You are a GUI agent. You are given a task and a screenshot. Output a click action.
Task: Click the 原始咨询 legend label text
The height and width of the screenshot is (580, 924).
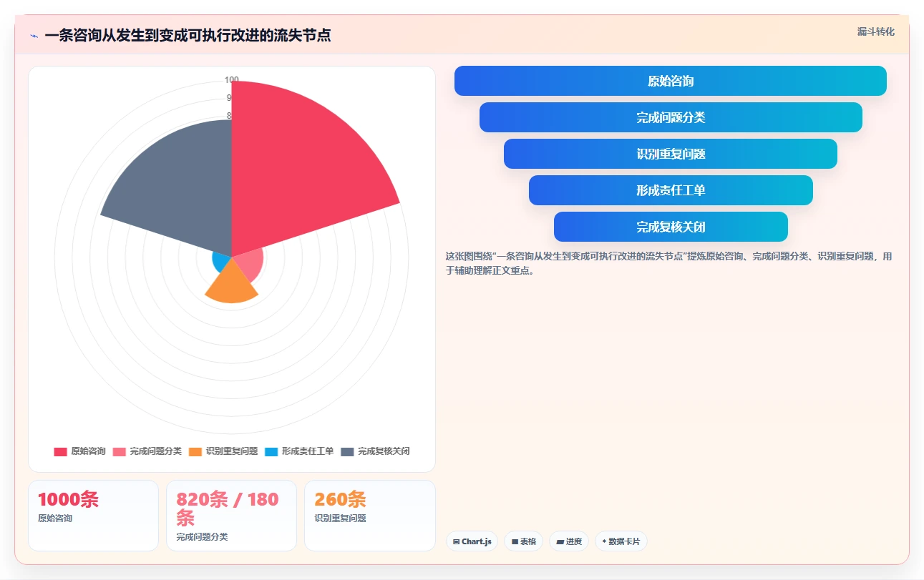click(88, 451)
